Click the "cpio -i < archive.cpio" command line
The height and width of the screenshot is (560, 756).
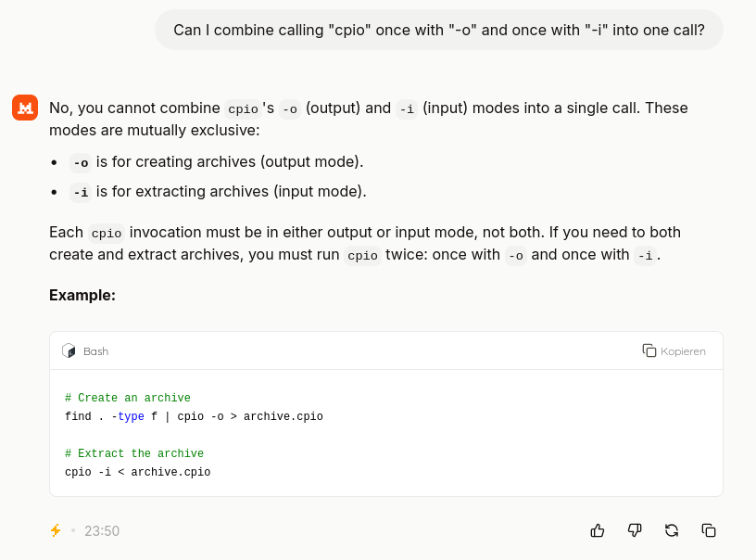[x=137, y=472]
